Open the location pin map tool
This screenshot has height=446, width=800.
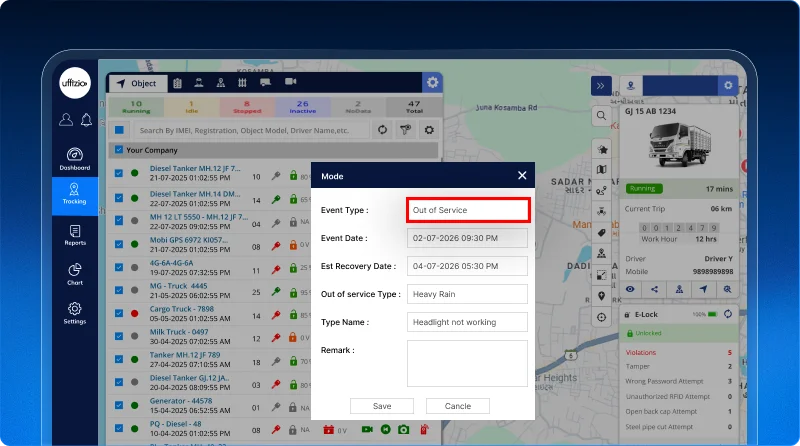click(602, 296)
